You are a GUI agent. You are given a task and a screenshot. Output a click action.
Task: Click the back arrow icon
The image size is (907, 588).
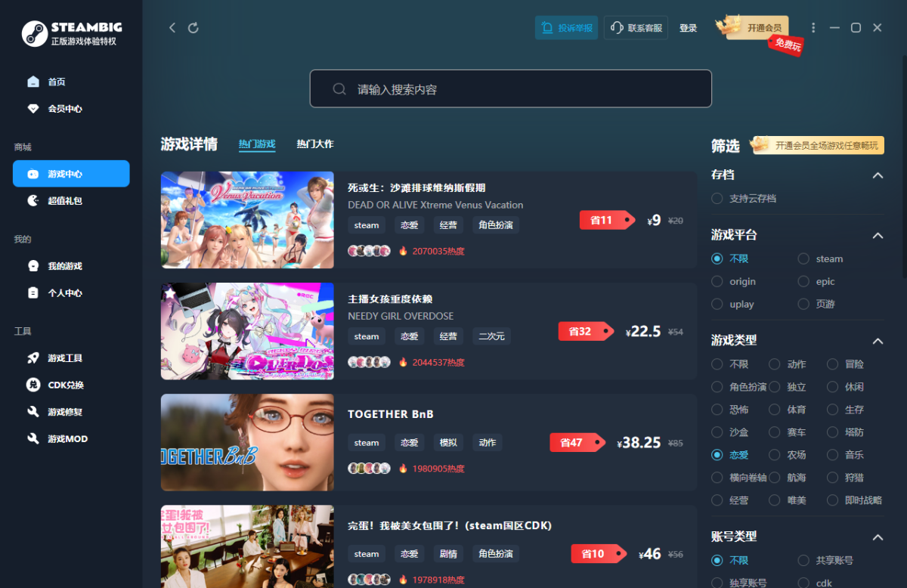172,28
